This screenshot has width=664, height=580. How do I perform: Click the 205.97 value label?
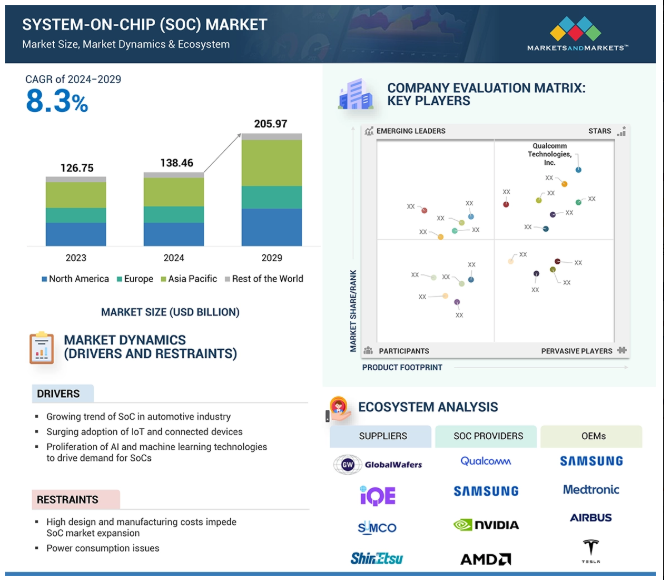[x=271, y=124]
